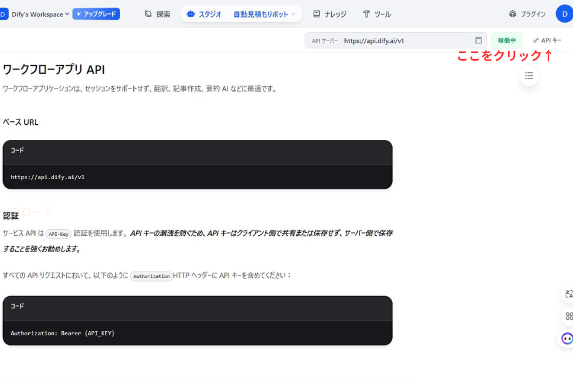Click the API server URL field
This screenshot has height=392, width=573.
pos(404,40)
